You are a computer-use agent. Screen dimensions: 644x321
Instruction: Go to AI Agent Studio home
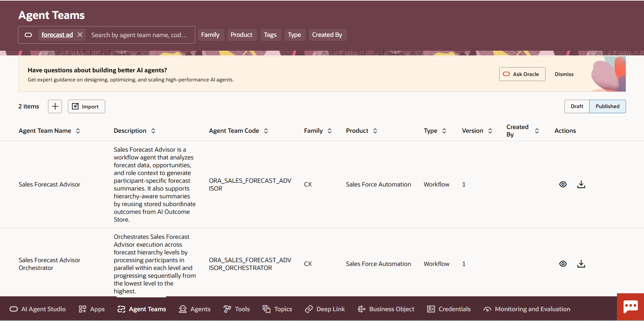pos(38,309)
